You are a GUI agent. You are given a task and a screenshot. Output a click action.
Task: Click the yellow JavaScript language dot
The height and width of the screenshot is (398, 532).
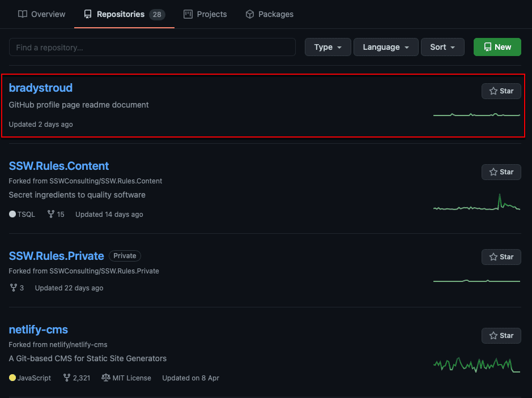(12, 378)
